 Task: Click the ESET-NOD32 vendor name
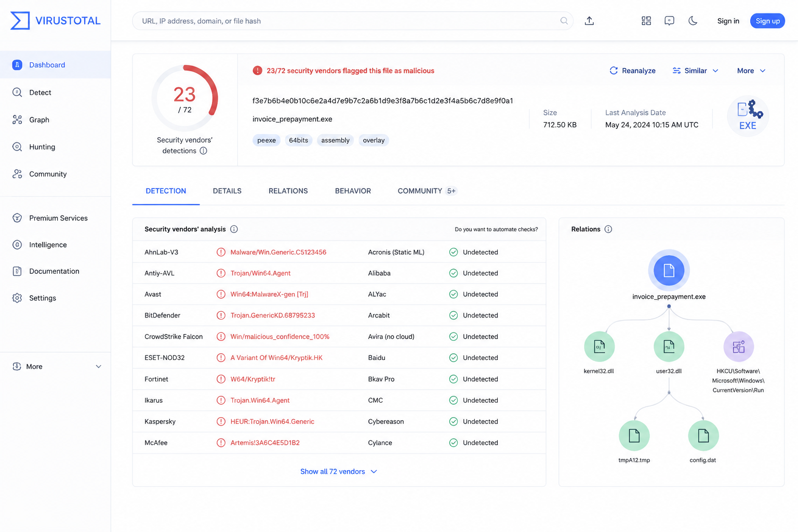[x=165, y=358]
